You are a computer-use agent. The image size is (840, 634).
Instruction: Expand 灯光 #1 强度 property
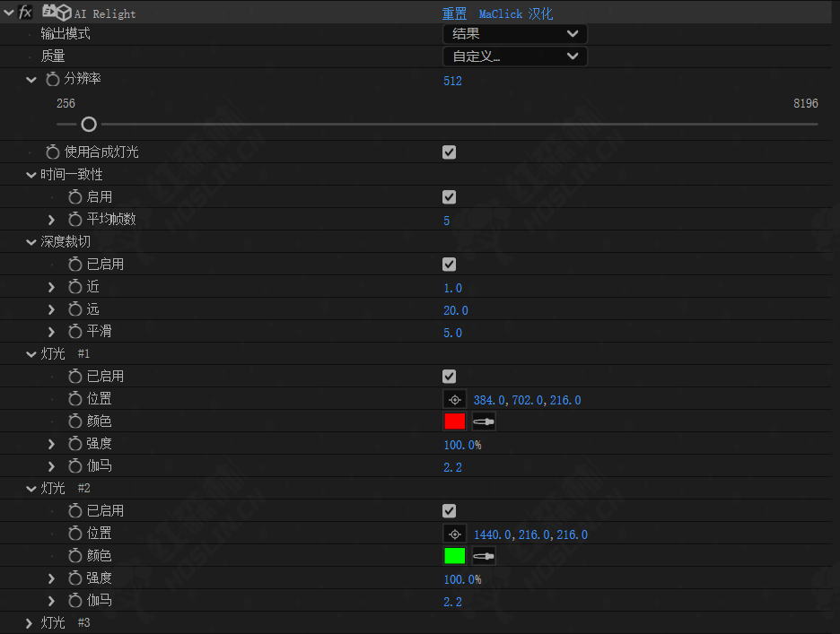pyautogui.click(x=51, y=444)
